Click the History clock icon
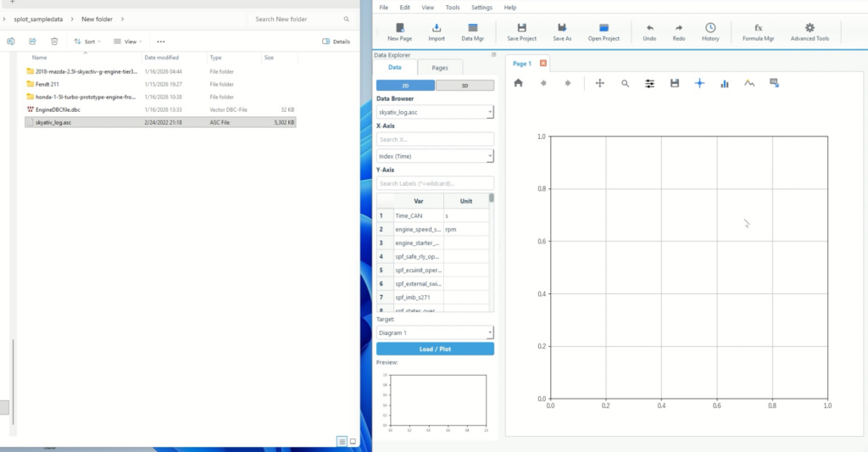The image size is (868, 452). coord(710,31)
